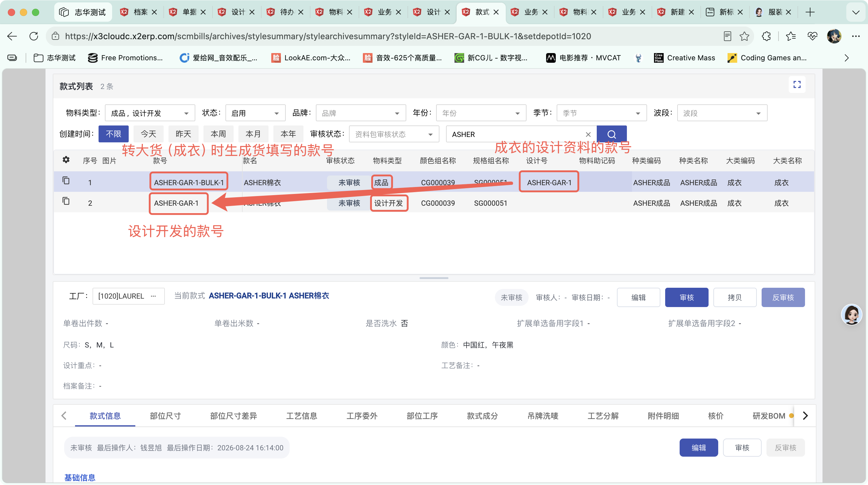The height and width of the screenshot is (485, 868).
Task: Click the copy icon in row 2
Action: tap(66, 201)
